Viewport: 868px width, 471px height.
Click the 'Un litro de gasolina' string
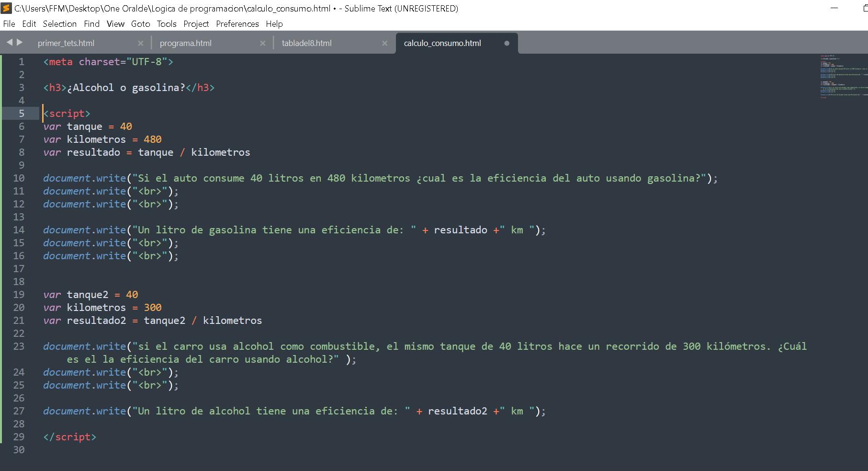(274, 230)
